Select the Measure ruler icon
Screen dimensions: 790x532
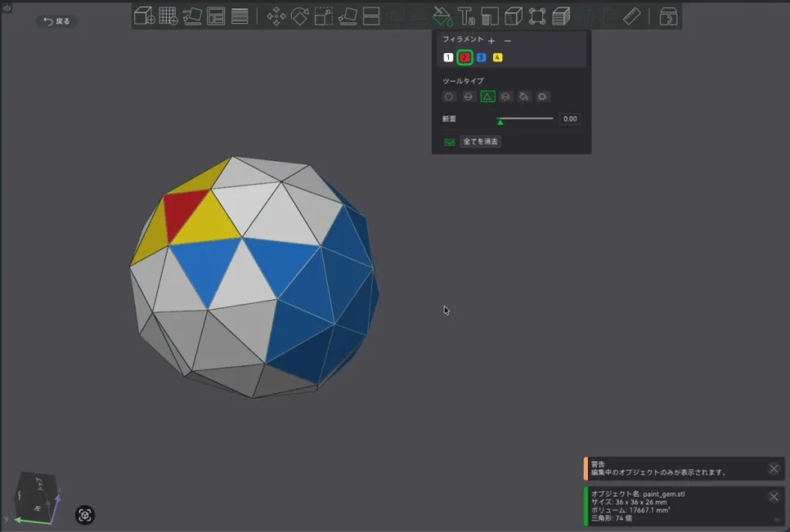click(632, 16)
